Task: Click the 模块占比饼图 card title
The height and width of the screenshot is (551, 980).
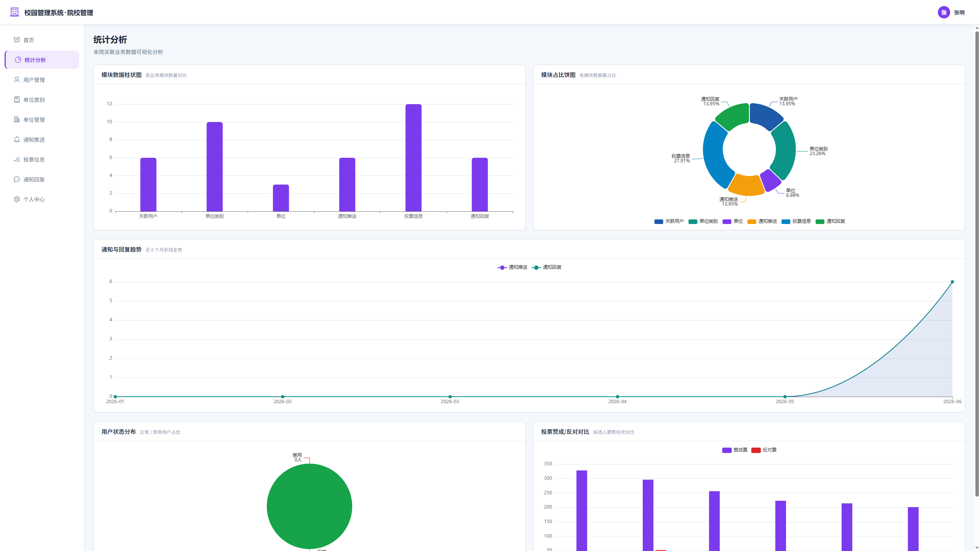Action: tap(558, 75)
